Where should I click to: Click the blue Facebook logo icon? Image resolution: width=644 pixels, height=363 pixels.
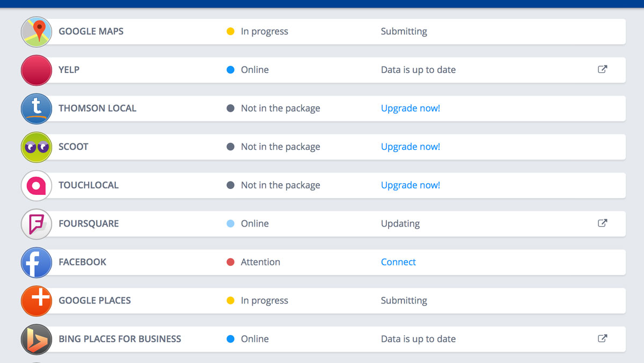tap(36, 263)
